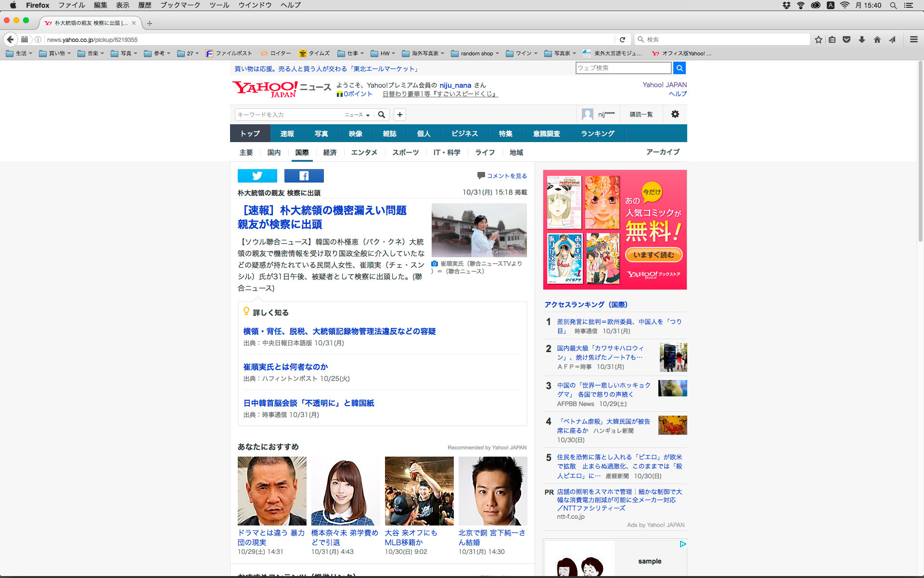This screenshot has height=578, width=924.
Task: Share article via Facebook button
Action: (x=304, y=176)
